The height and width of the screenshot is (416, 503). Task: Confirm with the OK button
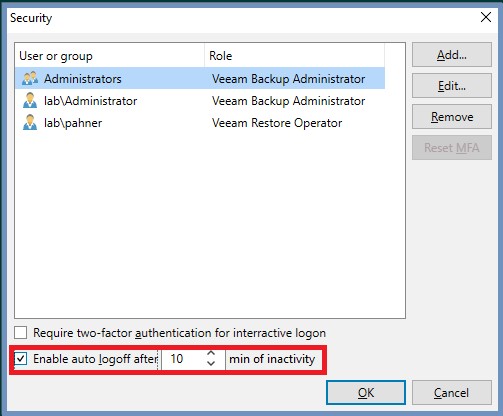(366, 393)
